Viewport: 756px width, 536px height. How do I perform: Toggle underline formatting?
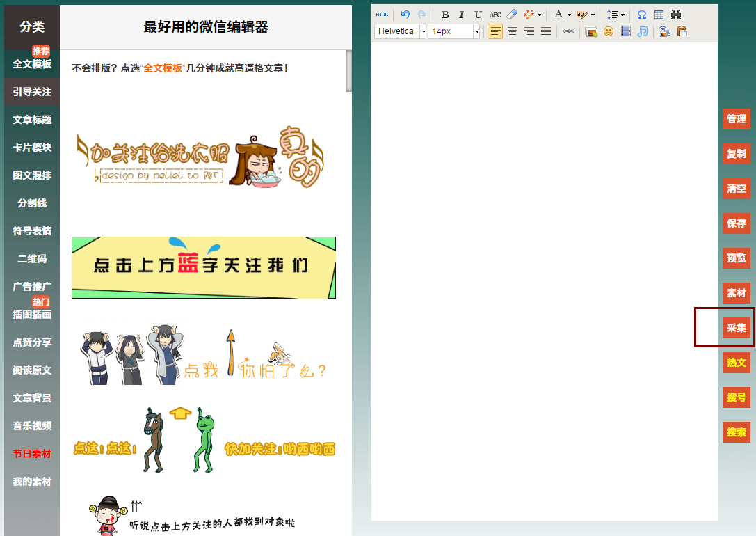[x=477, y=14]
